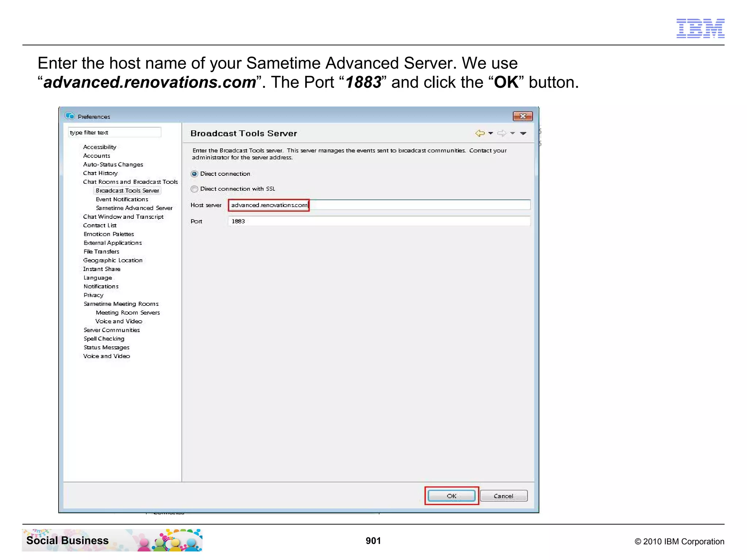This screenshot has height=560, width=747.
Task: Select Spell Checking preferences
Action: (x=104, y=339)
